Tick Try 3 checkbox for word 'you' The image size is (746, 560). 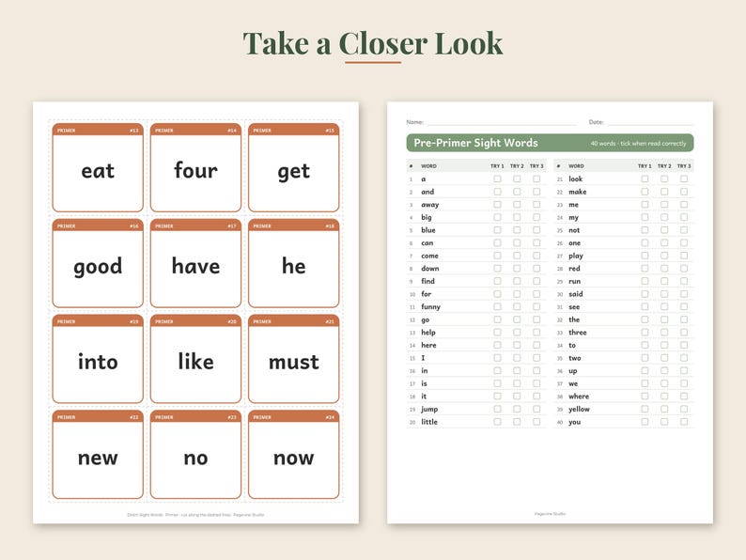coord(684,422)
